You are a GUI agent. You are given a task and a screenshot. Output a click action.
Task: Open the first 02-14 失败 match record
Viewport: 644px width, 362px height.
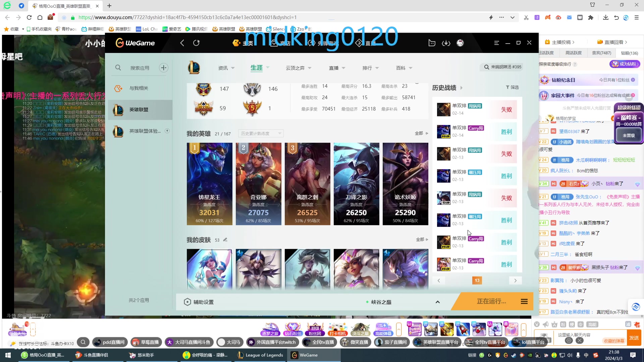(477, 109)
